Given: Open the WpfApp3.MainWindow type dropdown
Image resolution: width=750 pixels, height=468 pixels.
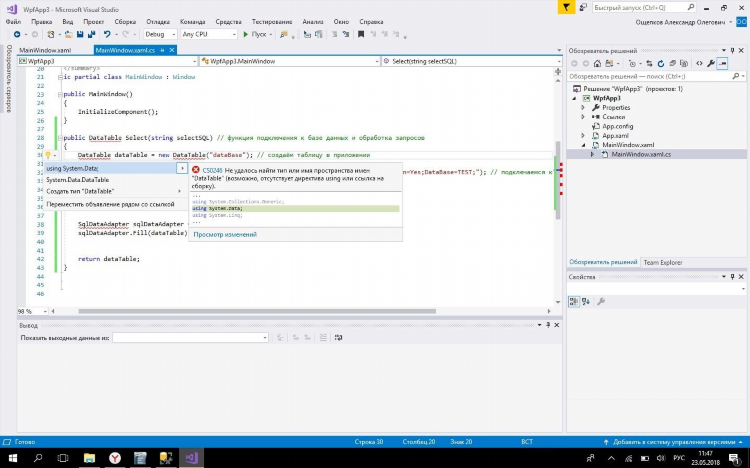Looking at the screenshot, I should (290, 61).
